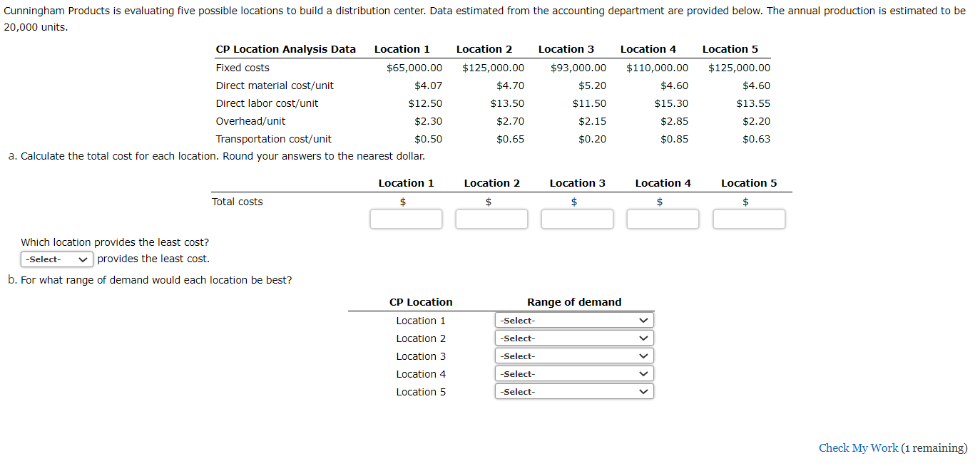Viewport: 980px width, 466px height.
Task: Click the Location 4 total costs input field
Action: (663, 219)
